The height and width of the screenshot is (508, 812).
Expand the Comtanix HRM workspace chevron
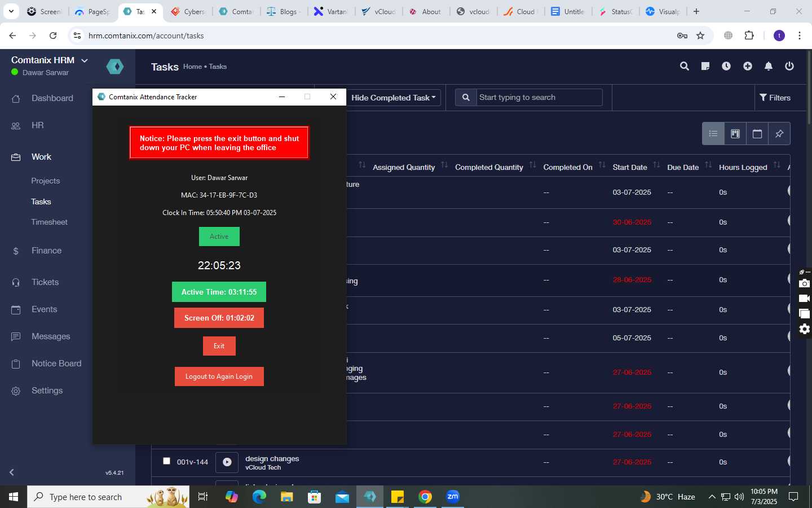click(85, 60)
